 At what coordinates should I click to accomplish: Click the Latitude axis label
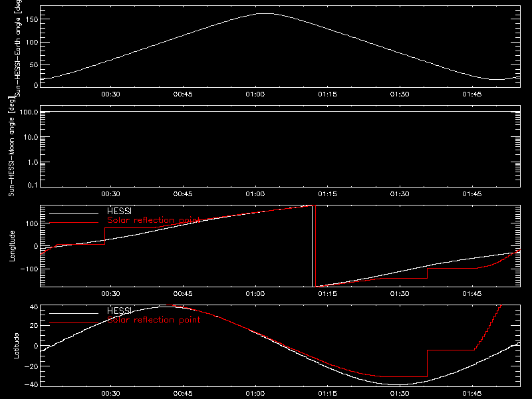[x=16, y=346]
